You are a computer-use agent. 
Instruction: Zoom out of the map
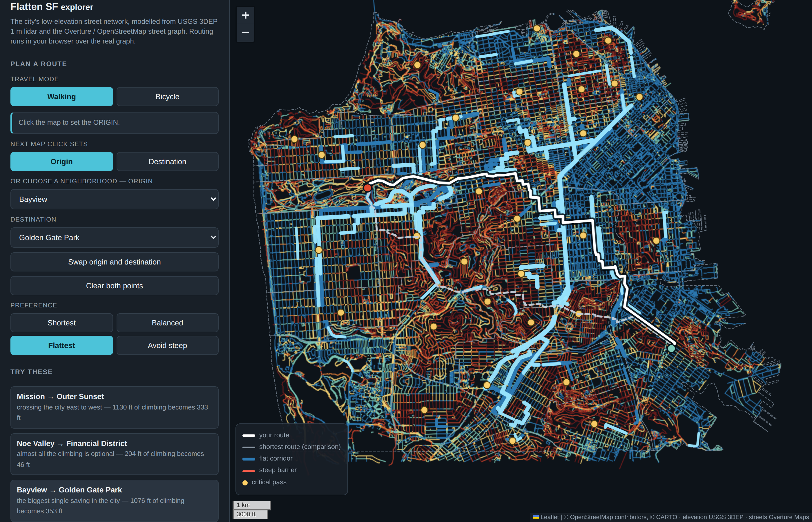245,33
